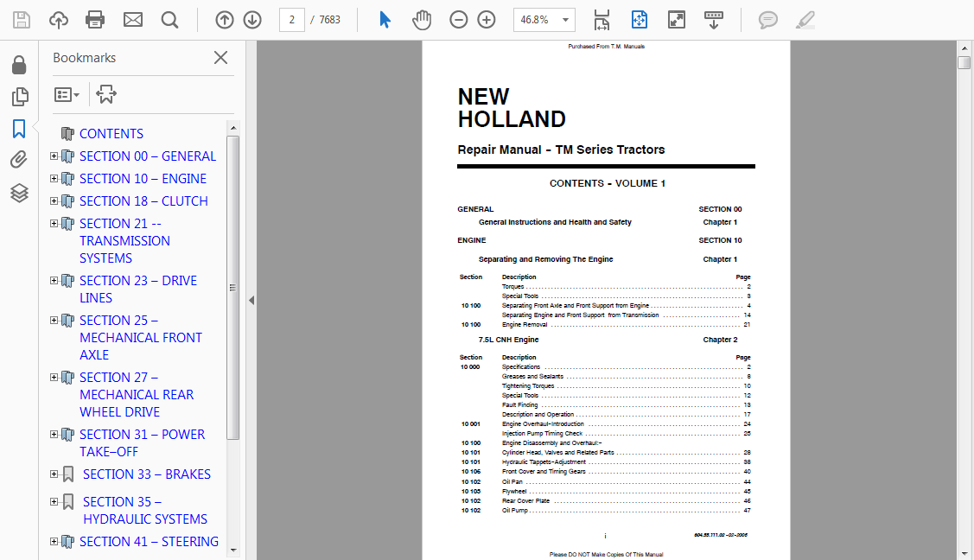This screenshot has width=974, height=560.
Task: Open the Layers panel icon
Action: click(x=19, y=193)
